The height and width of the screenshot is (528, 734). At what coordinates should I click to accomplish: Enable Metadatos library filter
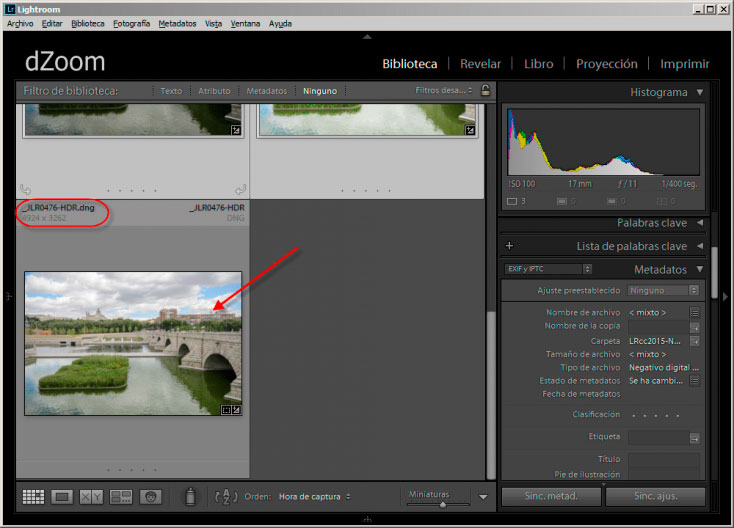(267, 91)
